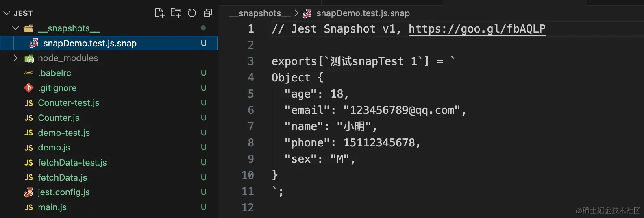Click the babel icon beside .babelrc
This screenshot has width=644, height=218.
click(28, 73)
